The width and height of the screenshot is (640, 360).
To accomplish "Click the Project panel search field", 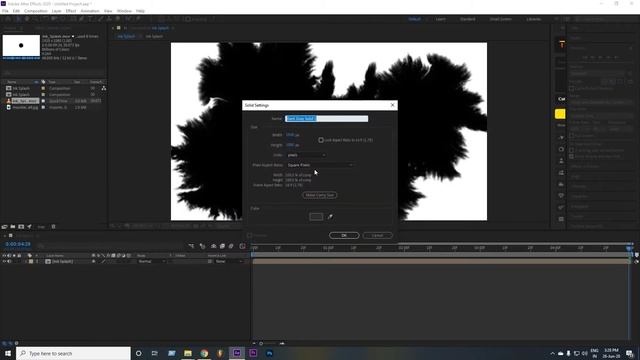I will [x=53, y=73].
